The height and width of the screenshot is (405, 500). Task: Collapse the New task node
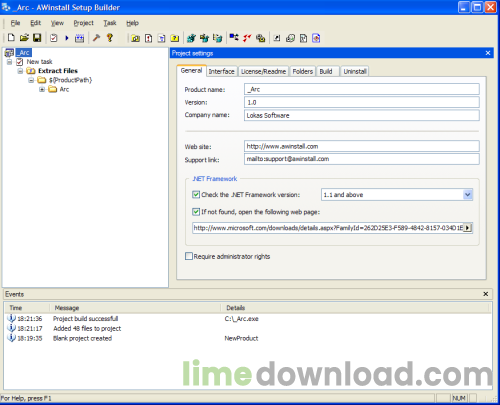(x=9, y=62)
